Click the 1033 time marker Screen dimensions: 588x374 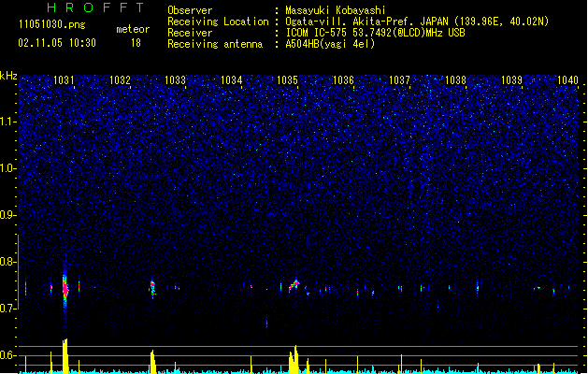[x=176, y=80]
